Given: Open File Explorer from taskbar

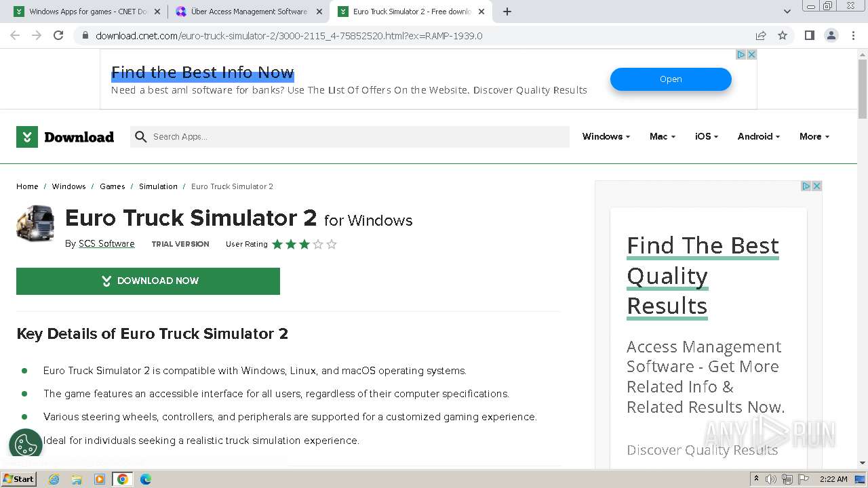Looking at the screenshot, I should point(77,479).
